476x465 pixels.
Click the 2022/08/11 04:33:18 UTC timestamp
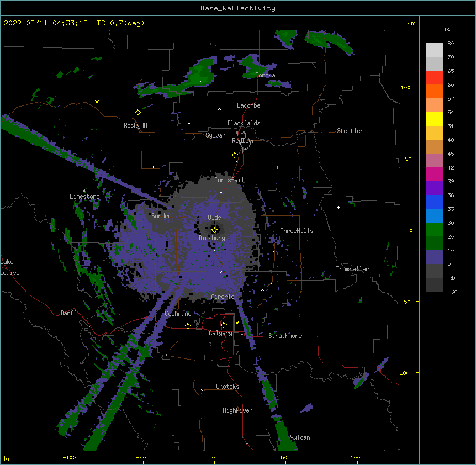pyautogui.click(x=54, y=23)
